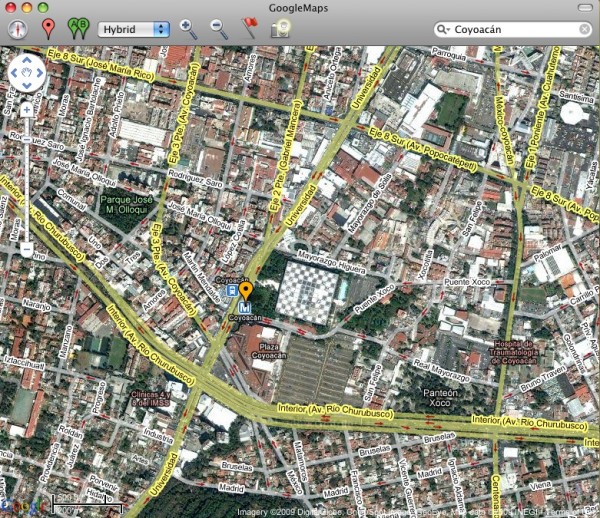The height and width of the screenshot is (518, 600).
Task: Click the Panteón Xoco label
Action: click(440, 397)
